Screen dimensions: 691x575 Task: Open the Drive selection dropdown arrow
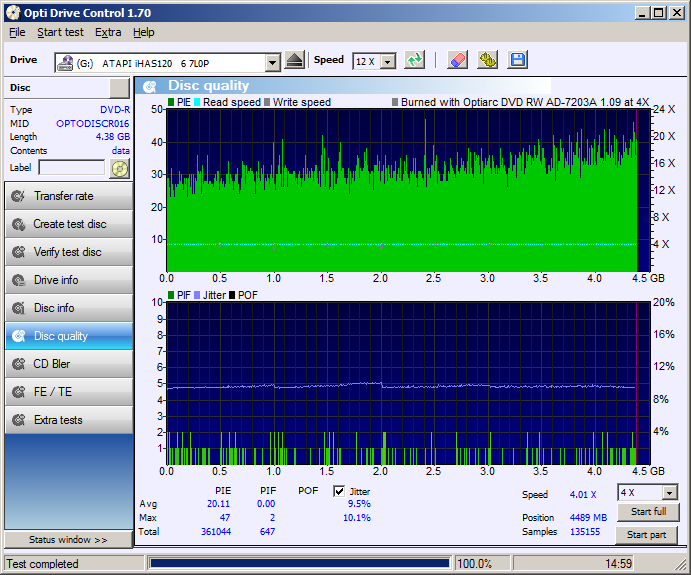[x=272, y=63]
